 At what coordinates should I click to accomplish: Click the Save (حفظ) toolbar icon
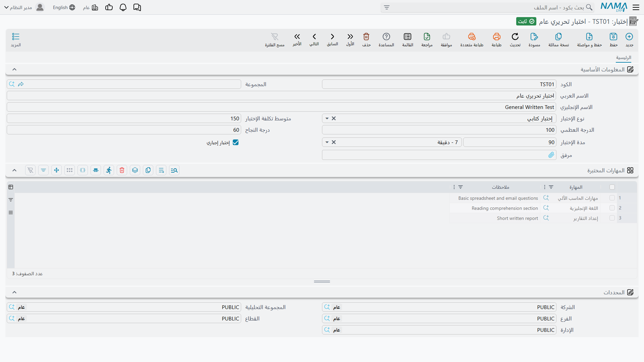[x=613, y=40]
